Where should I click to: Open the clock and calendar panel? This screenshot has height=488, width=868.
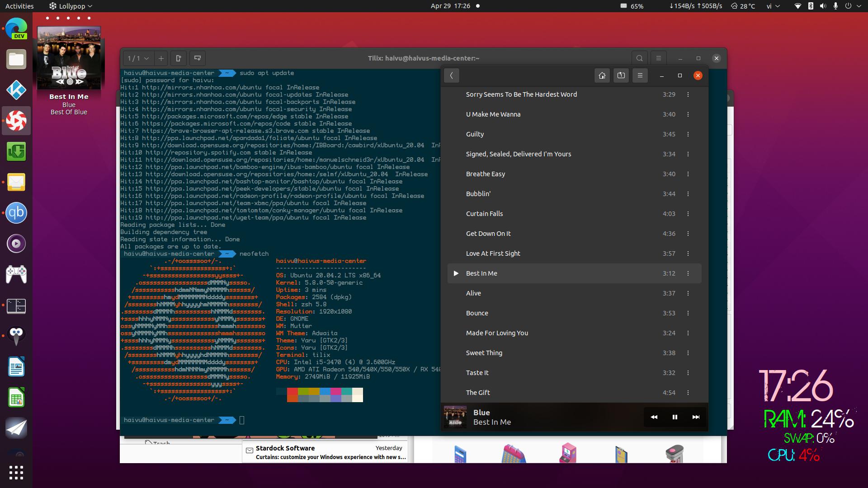point(455,6)
